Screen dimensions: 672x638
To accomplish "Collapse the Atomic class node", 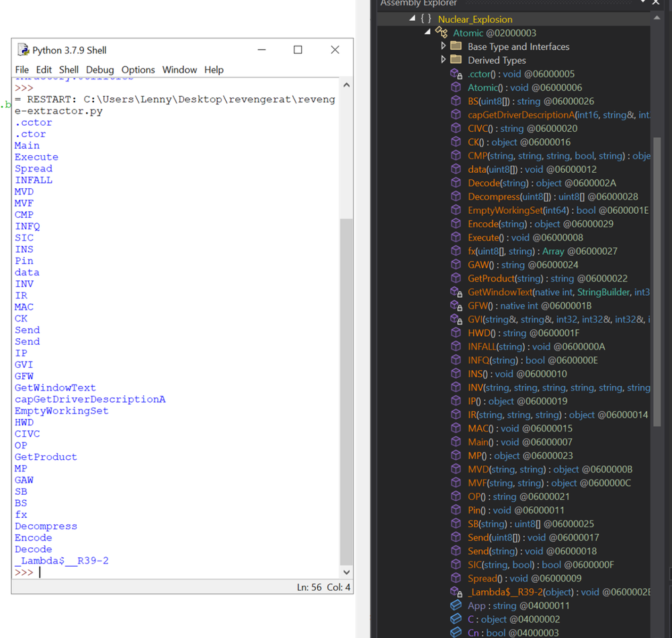I will (428, 32).
